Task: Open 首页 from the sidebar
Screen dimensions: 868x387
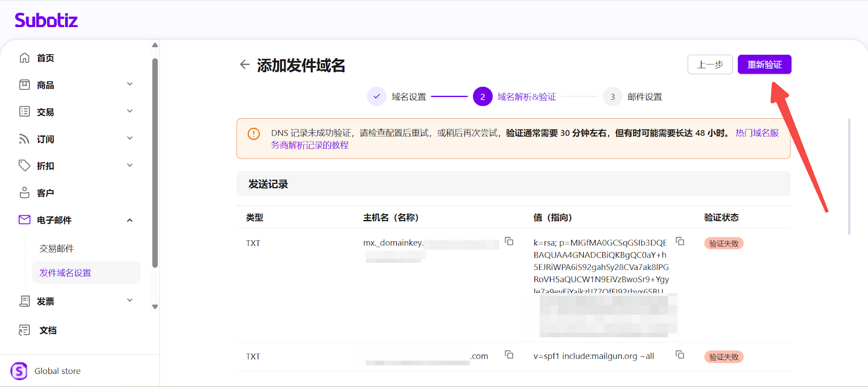Action: tap(46, 58)
